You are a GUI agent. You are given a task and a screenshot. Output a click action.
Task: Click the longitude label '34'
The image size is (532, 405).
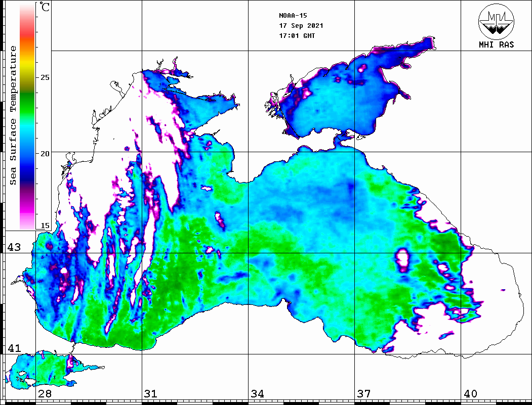click(x=257, y=393)
